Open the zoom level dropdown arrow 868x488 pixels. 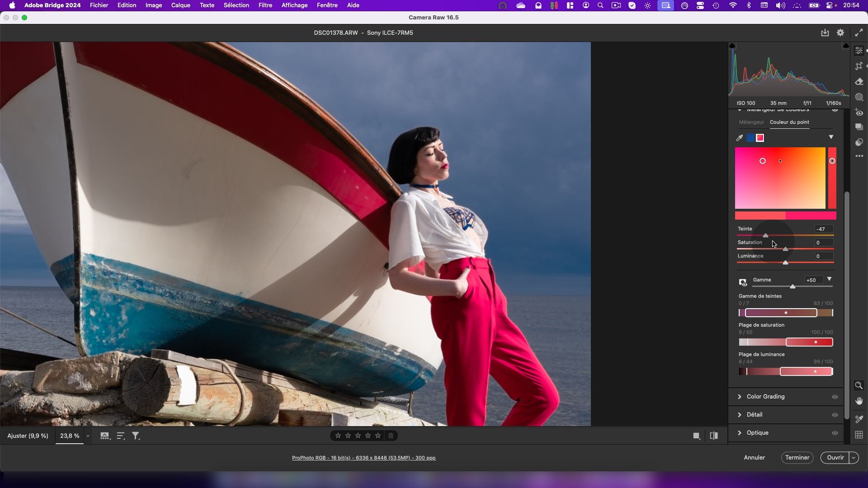point(88,436)
